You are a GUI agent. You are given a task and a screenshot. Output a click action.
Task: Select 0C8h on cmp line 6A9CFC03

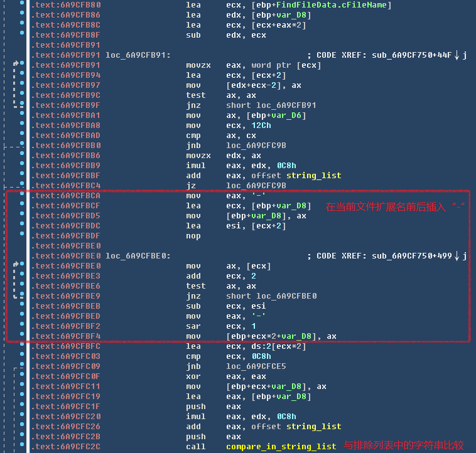point(261,356)
